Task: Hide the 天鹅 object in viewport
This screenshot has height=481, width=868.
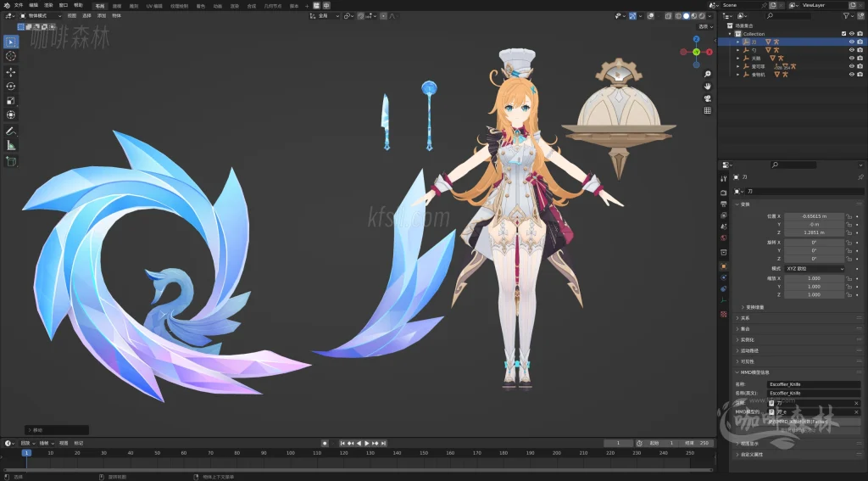Action: point(852,59)
